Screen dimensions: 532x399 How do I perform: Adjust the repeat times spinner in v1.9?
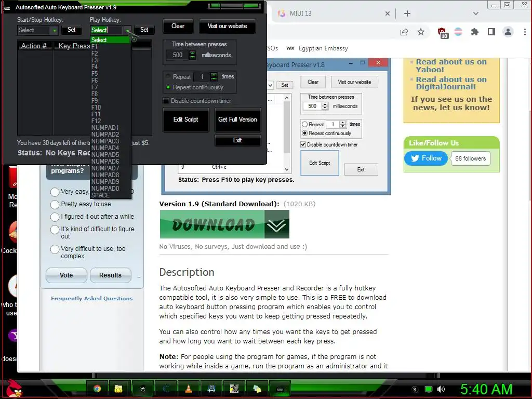click(x=214, y=77)
